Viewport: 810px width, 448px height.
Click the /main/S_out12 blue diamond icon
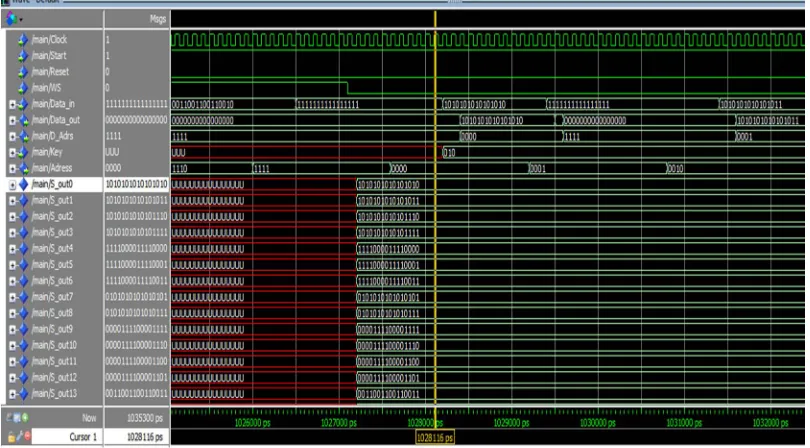pos(23,378)
